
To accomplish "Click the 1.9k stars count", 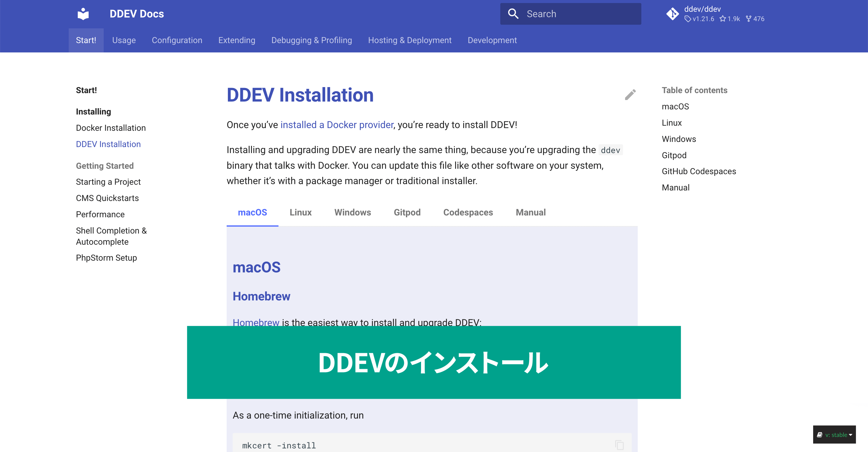I will (x=729, y=19).
